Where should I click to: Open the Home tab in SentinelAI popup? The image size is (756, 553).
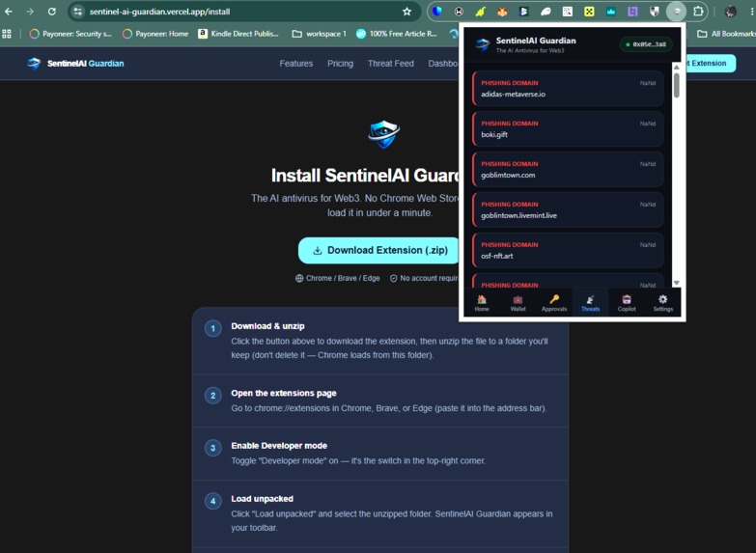coord(482,303)
